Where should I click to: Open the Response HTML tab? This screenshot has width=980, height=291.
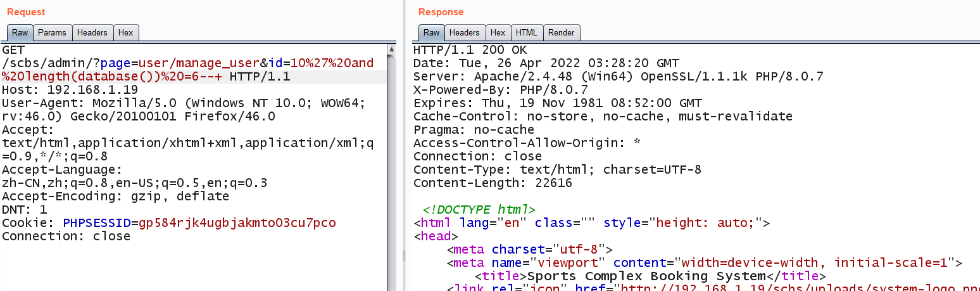(526, 32)
